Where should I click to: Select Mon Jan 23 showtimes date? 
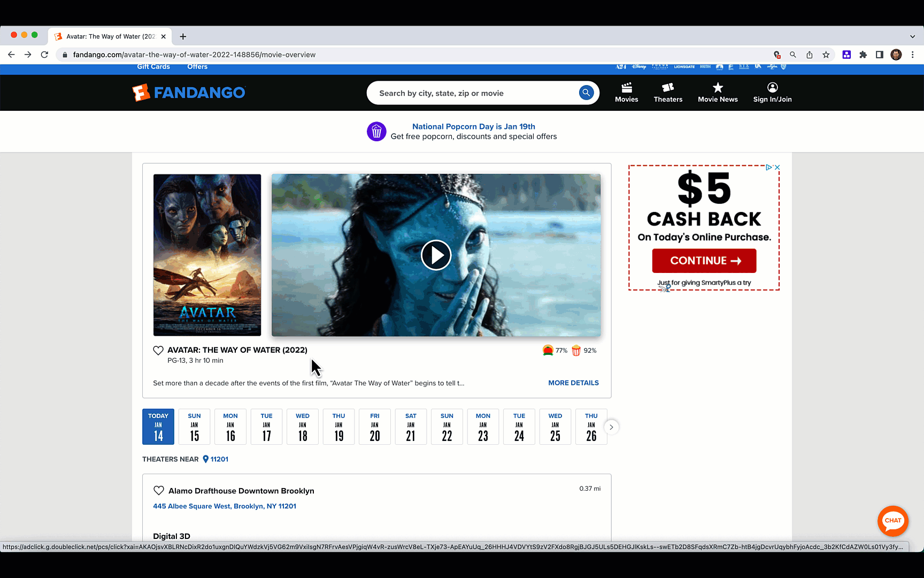coord(483,427)
